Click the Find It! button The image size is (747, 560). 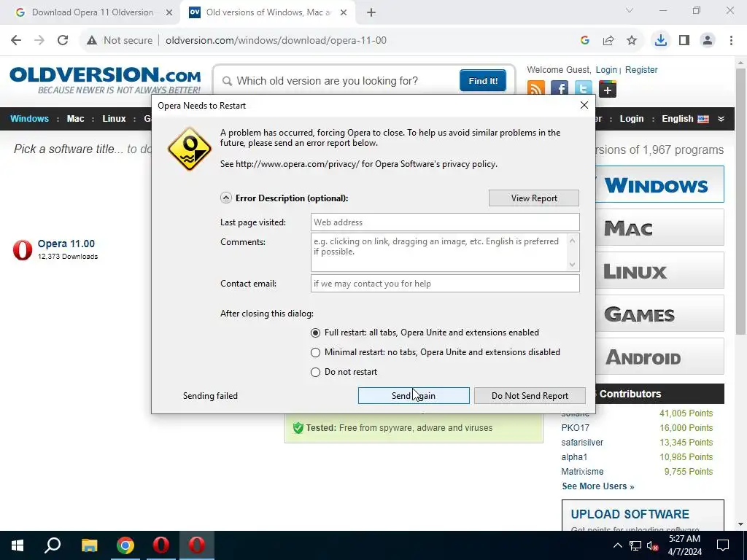click(483, 81)
